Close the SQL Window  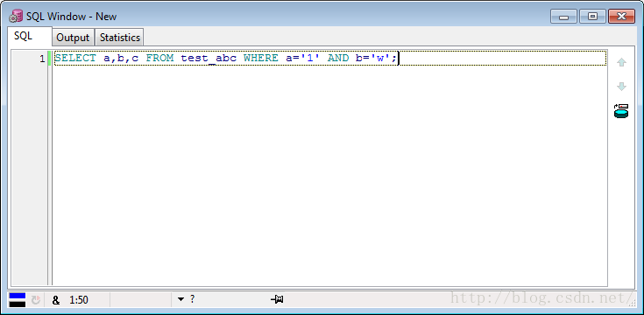coord(621,17)
